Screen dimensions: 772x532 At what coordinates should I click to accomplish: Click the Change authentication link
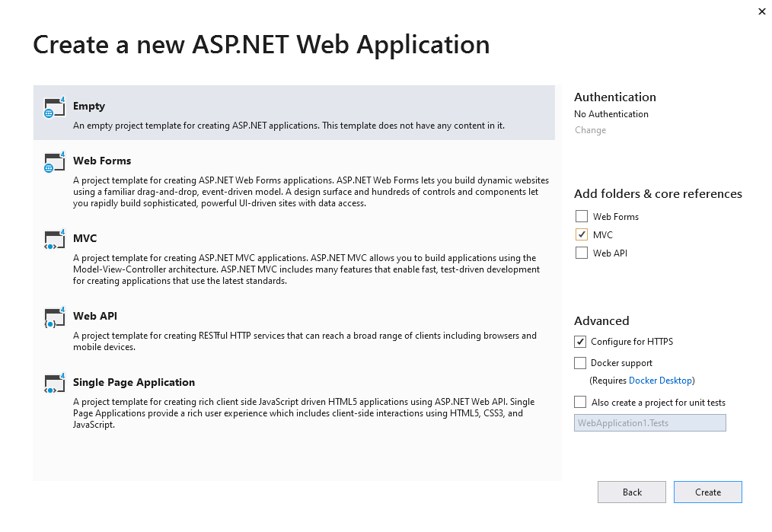tap(590, 130)
